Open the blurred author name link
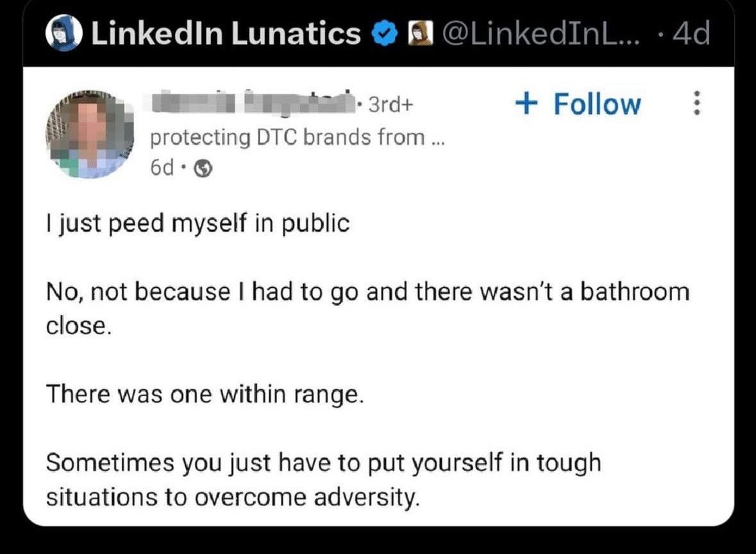The image size is (756, 554). (x=253, y=102)
